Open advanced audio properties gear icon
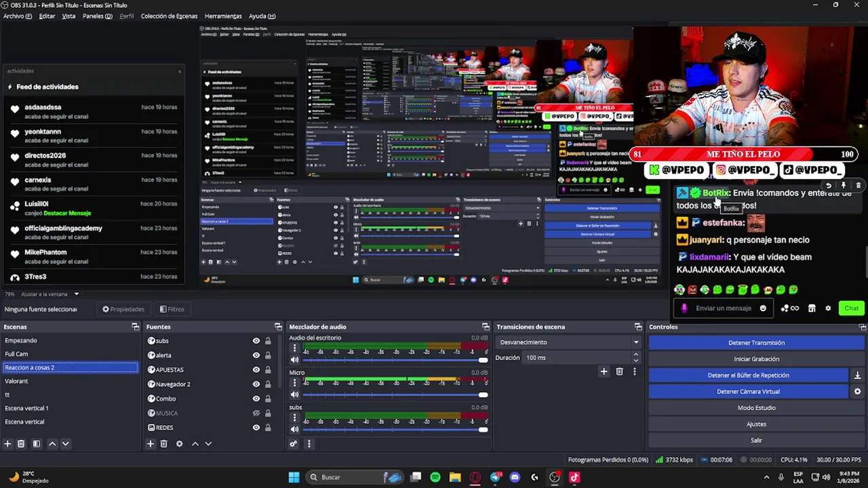Image resolution: width=868 pixels, height=488 pixels. pyautogui.click(x=293, y=444)
